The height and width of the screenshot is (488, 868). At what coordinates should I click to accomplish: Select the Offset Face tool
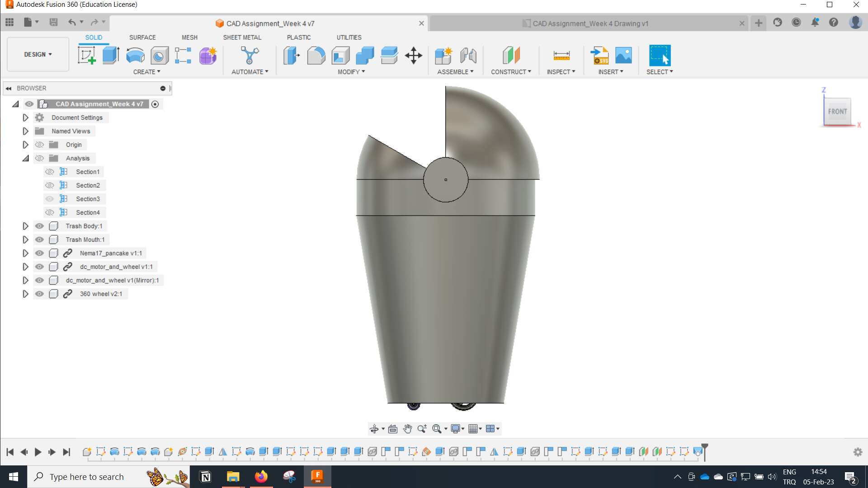(389, 56)
